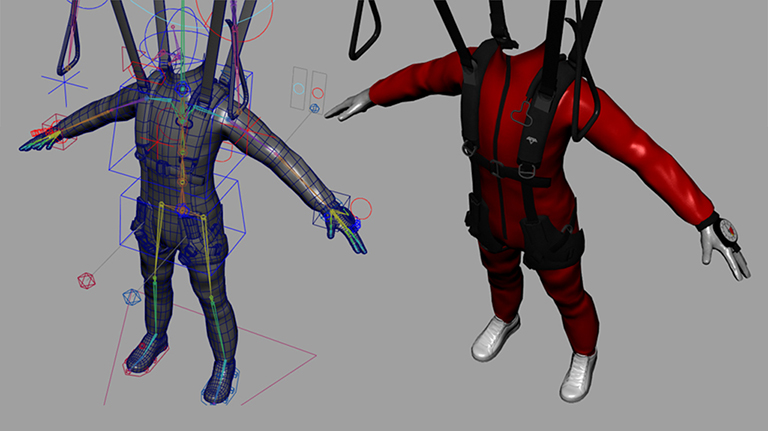This screenshot has height=431, width=768.
Task: Select the red knee control left of wireframe legs
Action: coord(85,280)
